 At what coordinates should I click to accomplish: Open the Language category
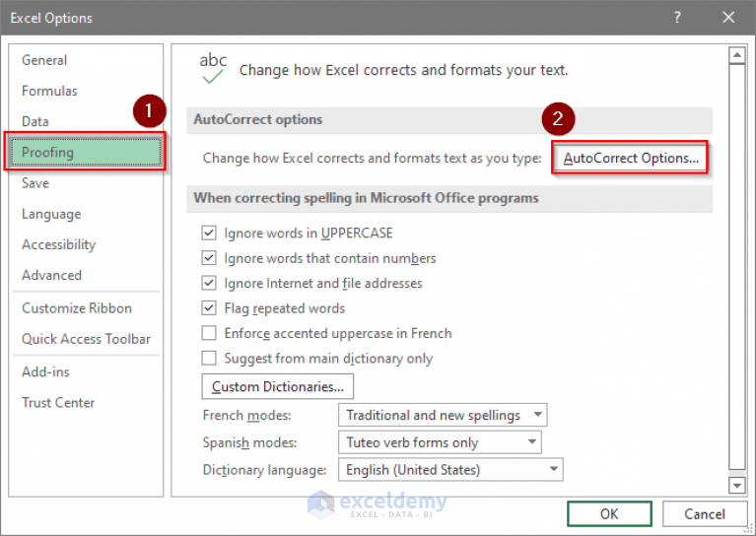click(x=51, y=214)
